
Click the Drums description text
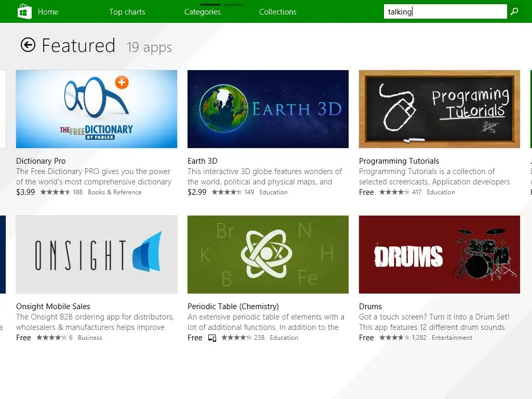point(434,322)
